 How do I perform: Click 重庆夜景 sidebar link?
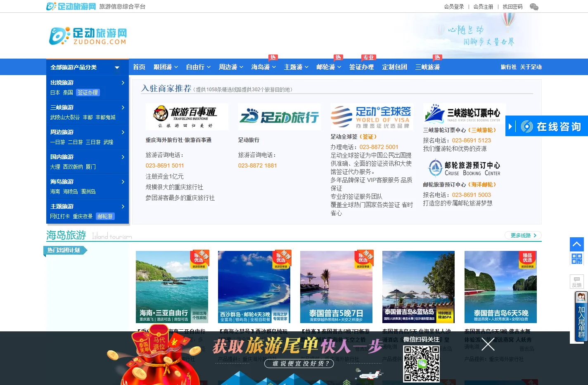pyautogui.click(x=83, y=216)
